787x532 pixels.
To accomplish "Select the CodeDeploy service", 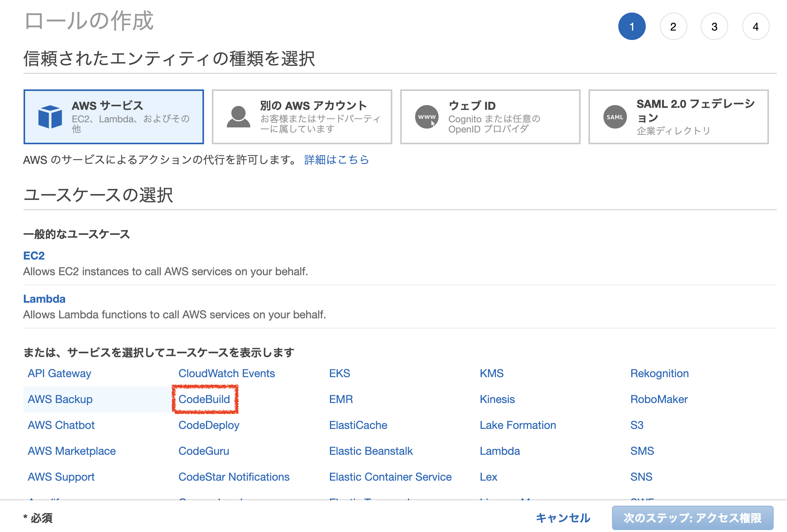I will (x=209, y=425).
